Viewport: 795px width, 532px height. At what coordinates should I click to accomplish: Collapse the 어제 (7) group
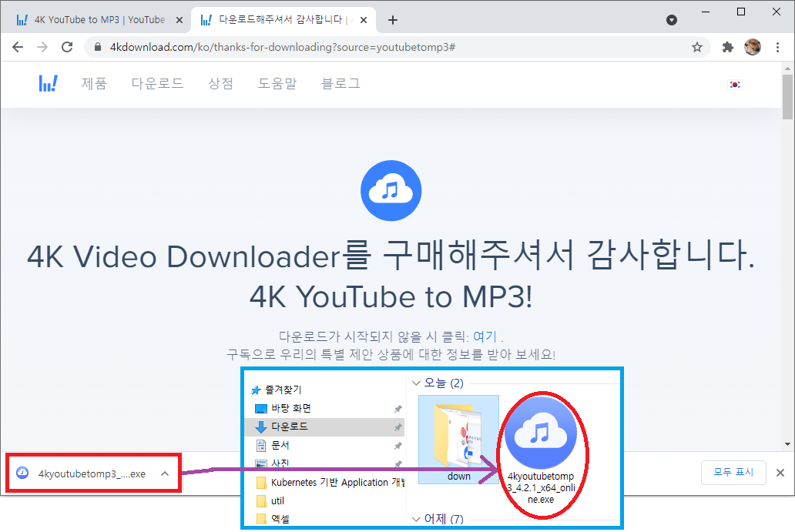[x=416, y=519]
